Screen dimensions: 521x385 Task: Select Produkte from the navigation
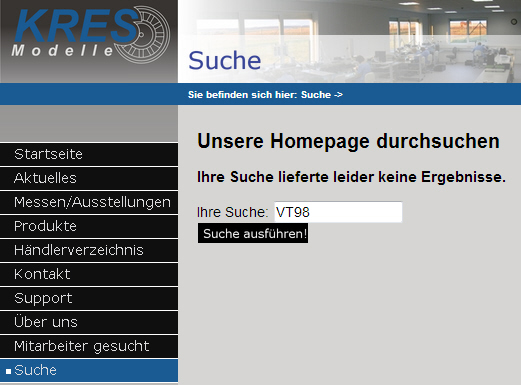89,226
